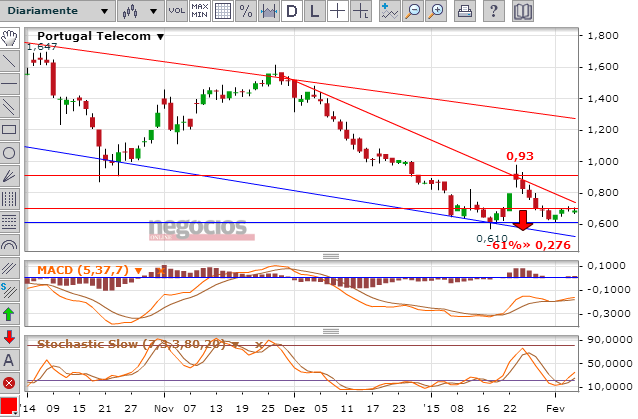The image size is (638, 419).
Task: Click the Fev label on time axis
Action: (x=555, y=409)
